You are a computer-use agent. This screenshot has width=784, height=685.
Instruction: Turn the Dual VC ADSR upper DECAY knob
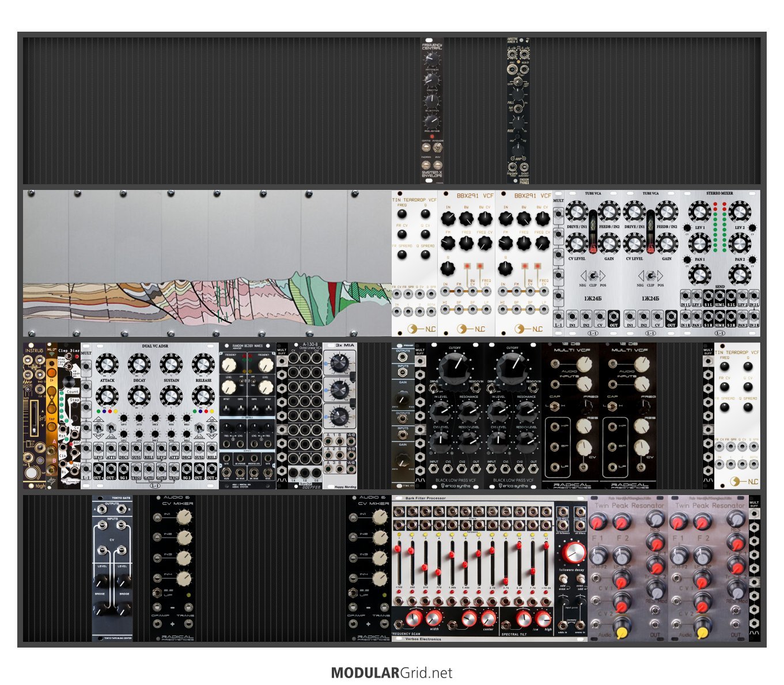click(139, 364)
